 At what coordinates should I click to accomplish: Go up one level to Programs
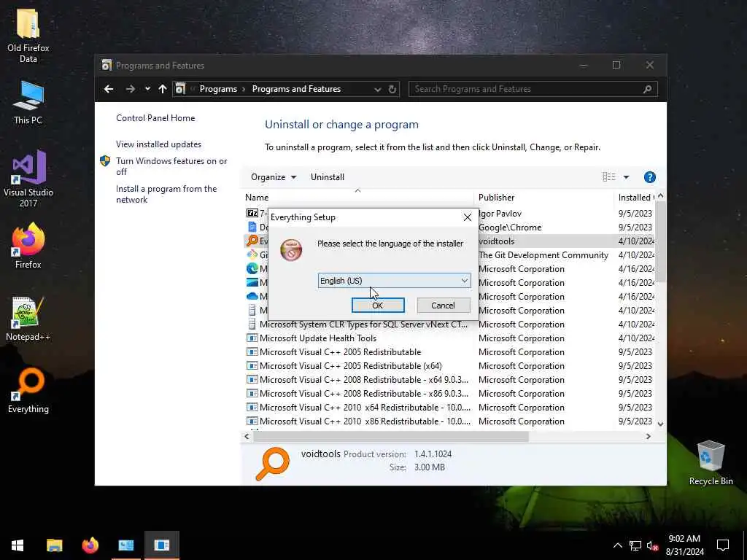pos(163,89)
